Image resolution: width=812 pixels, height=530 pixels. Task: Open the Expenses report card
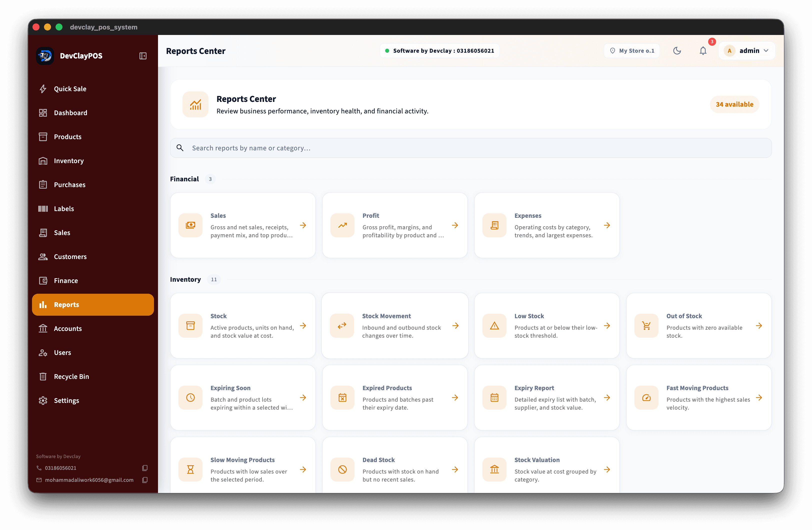(547, 225)
